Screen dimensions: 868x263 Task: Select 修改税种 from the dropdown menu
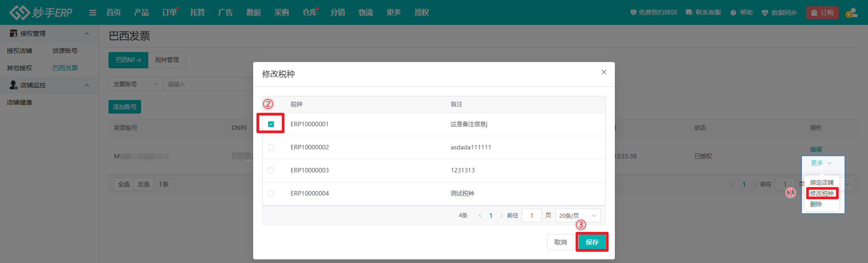(821, 193)
